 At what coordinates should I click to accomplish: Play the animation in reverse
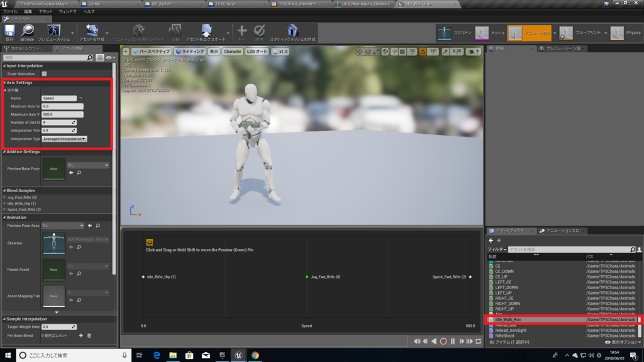tap(434, 341)
